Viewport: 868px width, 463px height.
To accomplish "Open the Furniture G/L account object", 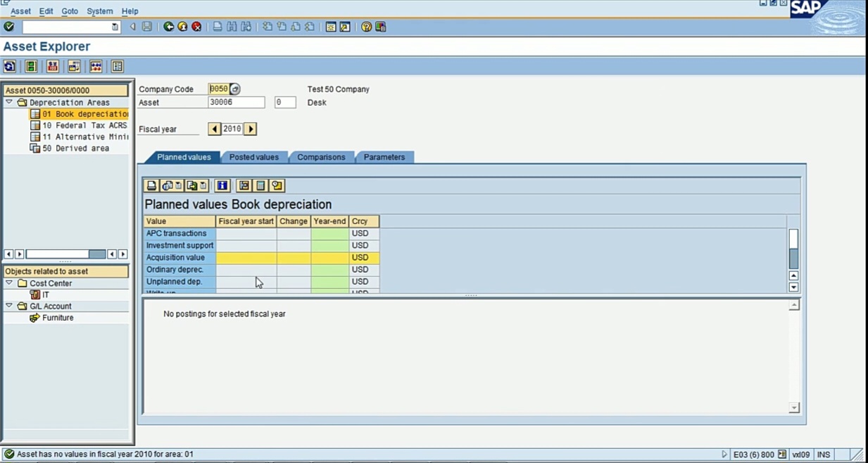I will pyautogui.click(x=58, y=318).
